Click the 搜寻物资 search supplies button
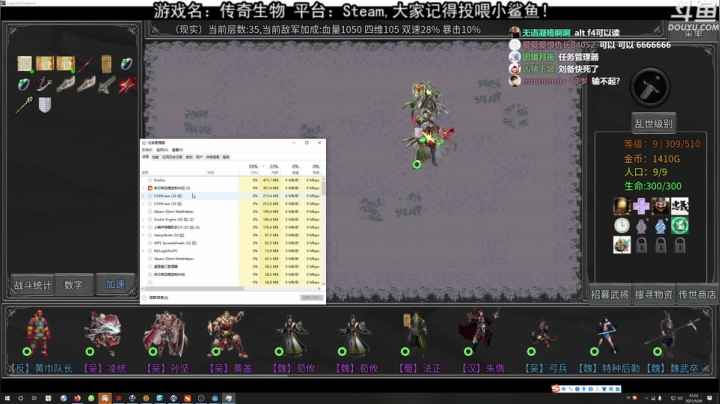The image size is (720, 404). 653,294
